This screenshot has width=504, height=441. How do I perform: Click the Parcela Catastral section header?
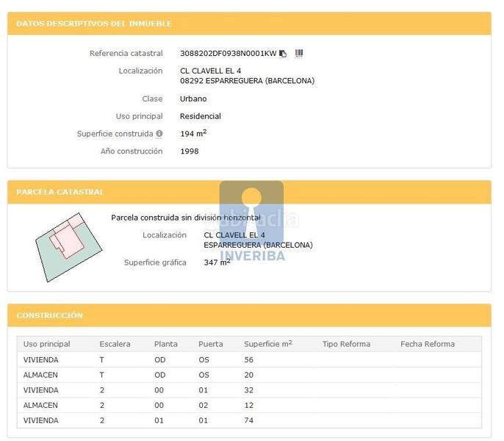[60, 192]
